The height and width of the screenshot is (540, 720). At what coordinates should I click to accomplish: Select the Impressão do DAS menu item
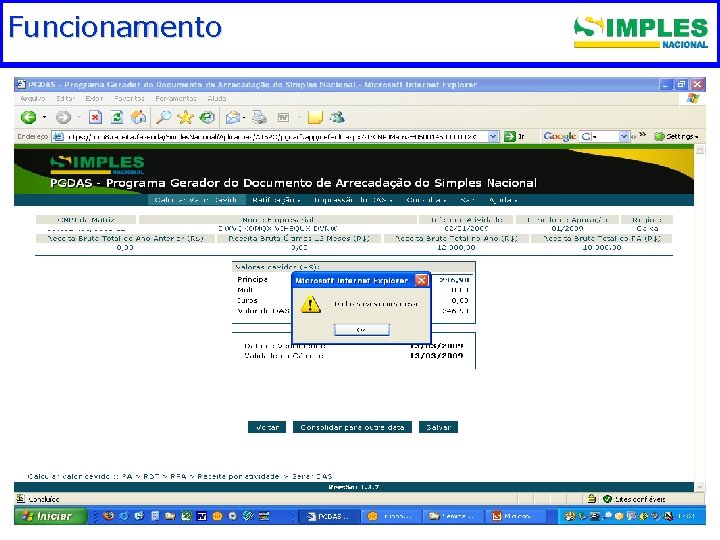point(354,200)
